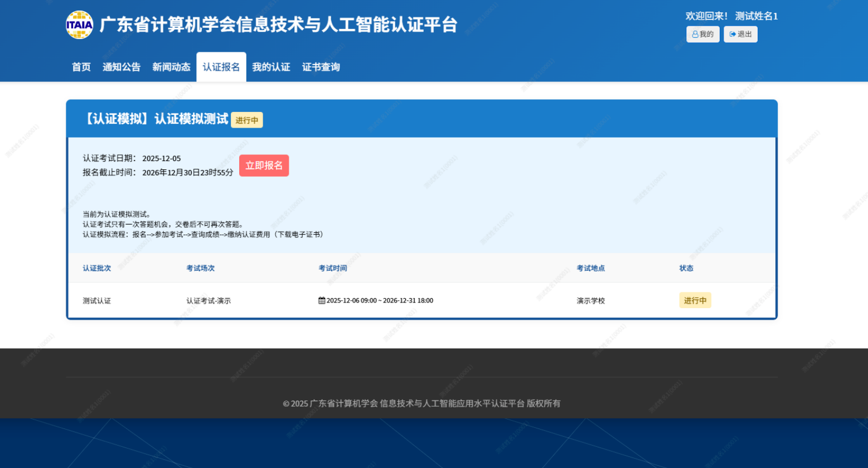The height and width of the screenshot is (468, 868).
Task: Click the ITAIA logo in the header
Action: 79,25
